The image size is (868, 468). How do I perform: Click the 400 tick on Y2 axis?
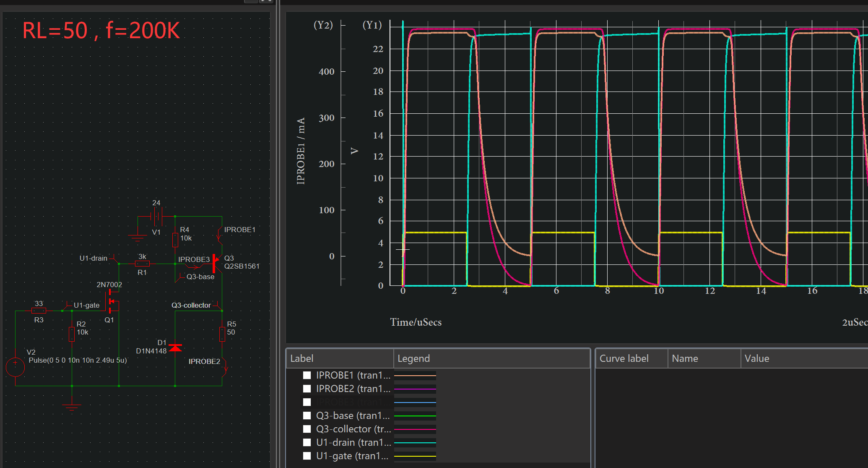327,72
